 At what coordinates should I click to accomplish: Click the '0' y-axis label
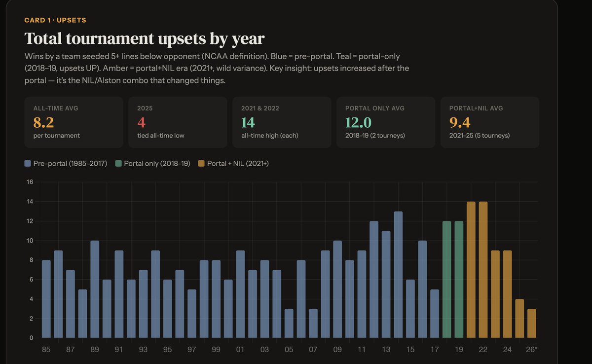pos(31,338)
